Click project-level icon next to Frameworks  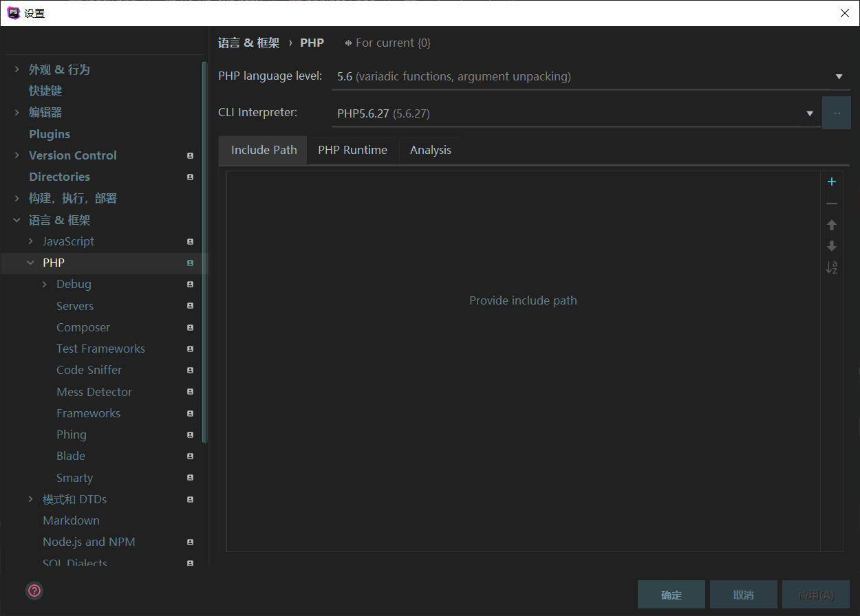point(190,414)
